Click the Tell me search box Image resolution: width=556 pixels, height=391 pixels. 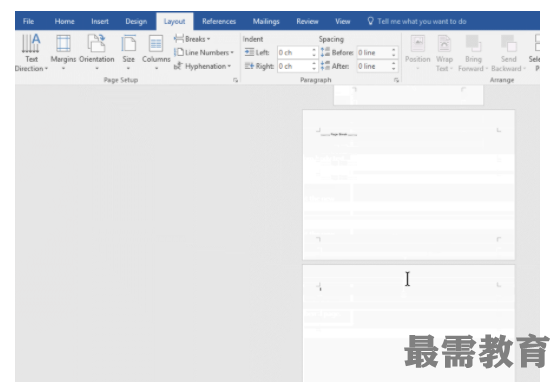click(x=417, y=21)
